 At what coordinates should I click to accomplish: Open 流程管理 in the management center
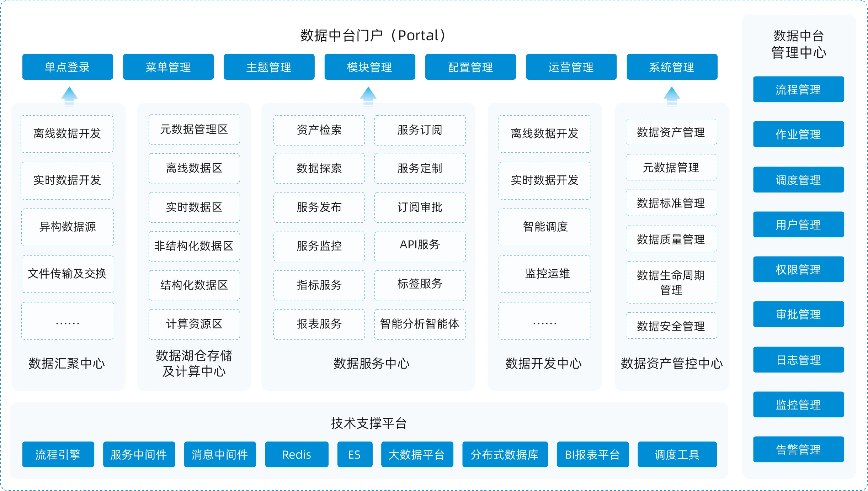798,89
